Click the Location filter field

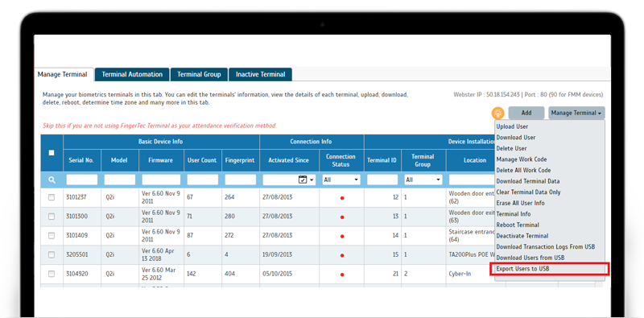pyautogui.click(x=472, y=180)
